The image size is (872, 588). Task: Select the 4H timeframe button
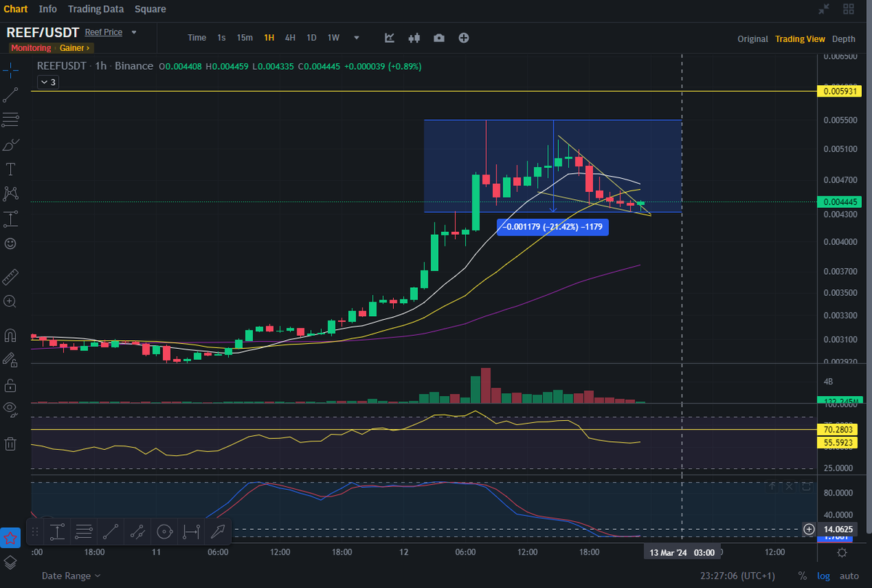(x=290, y=37)
